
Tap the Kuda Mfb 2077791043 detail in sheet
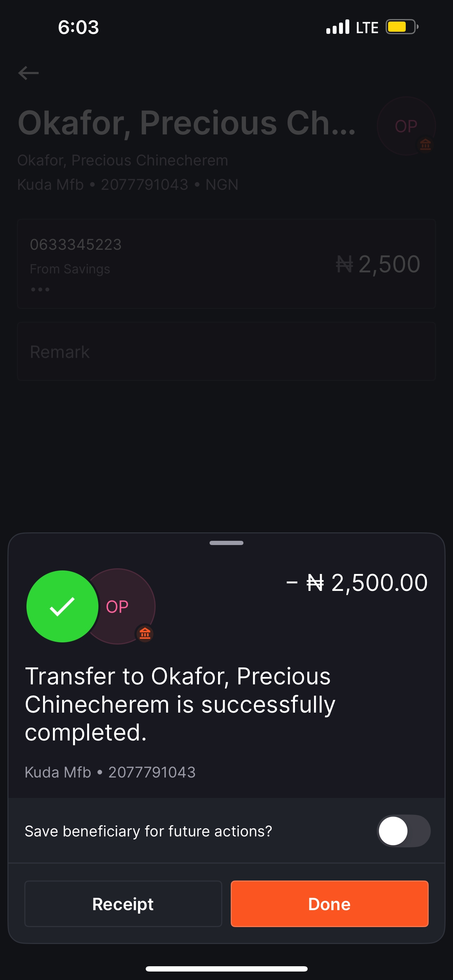click(110, 772)
